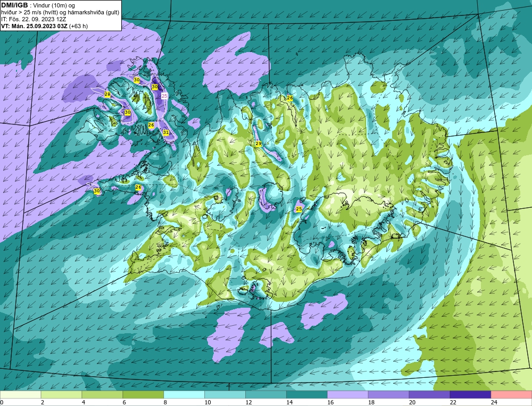The width and height of the screenshot is (532, 406).
Task: Click the 'VT: Mán. 25.09.2023 03Z' valid time
Action: [34, 26]
